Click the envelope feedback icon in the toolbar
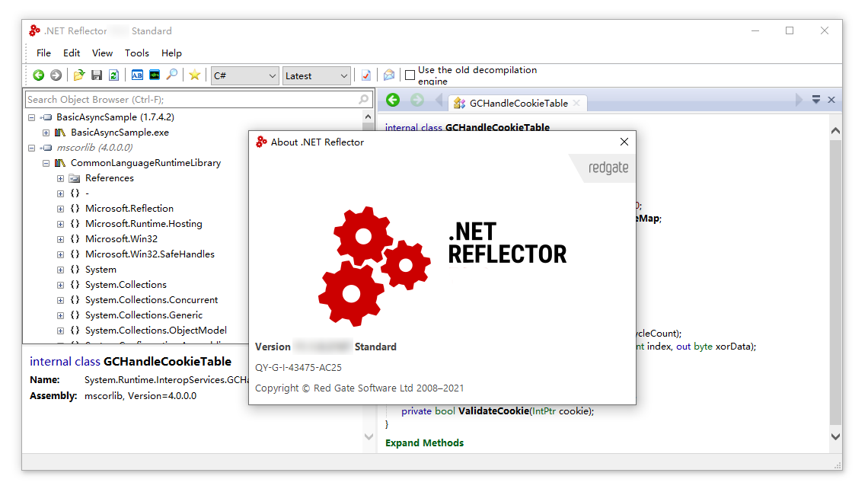868x492 pixels. [x=389, y=75]
